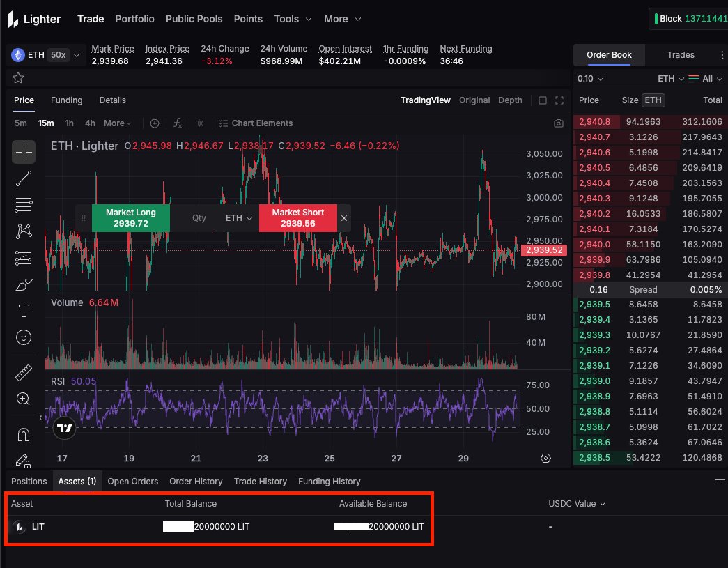Select the 4h timeframe
Viewport: 728px width, 568px height.
pyautogui.click(x=90, y=123)
